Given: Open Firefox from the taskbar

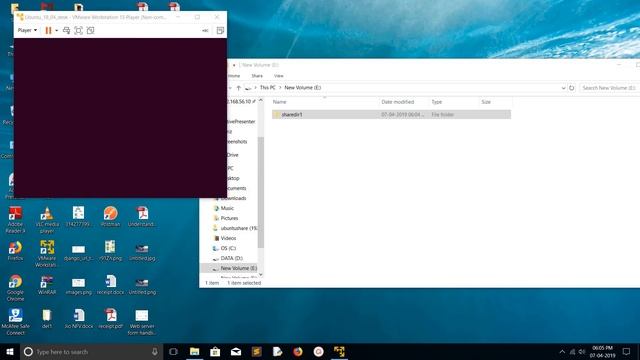Looking at the screenshot, I should coord(298,351).
